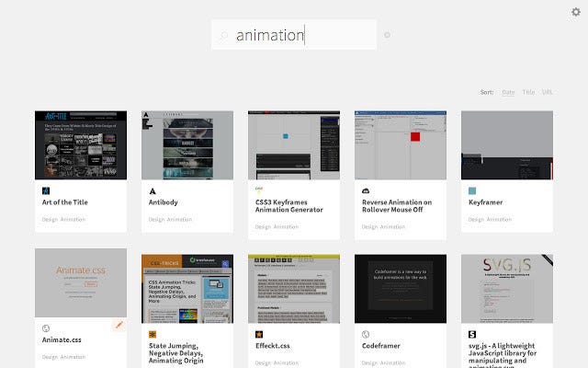Click the Codeframer thumbnail
This screenshot has height=368, width=588.
(401, 289)
